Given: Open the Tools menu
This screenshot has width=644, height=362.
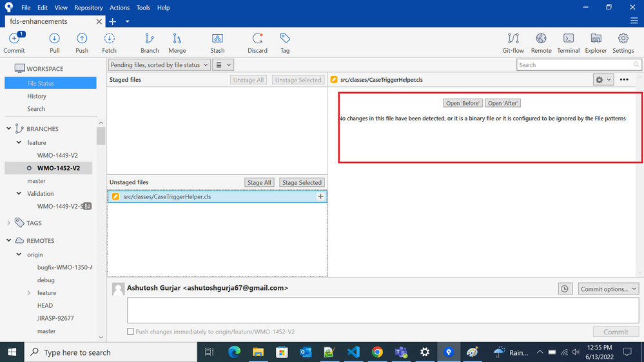Looking at the screenshot, I should tap(143, 7).
